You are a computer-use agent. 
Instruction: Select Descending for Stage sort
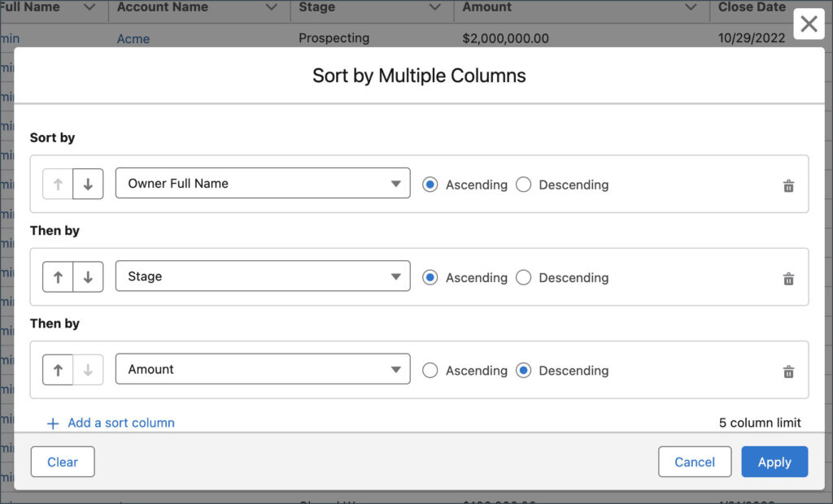pyautogui.click(x=524, y=277)
